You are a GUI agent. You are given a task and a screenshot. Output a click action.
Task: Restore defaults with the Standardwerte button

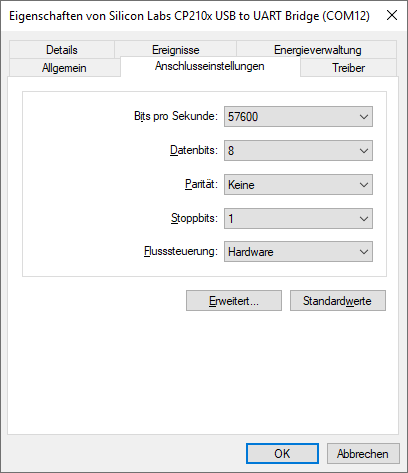coord(338,301)
